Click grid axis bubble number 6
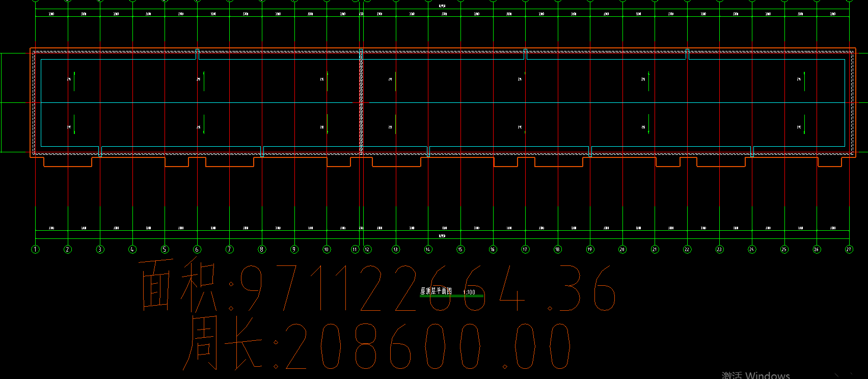 [x=197, y=249]
